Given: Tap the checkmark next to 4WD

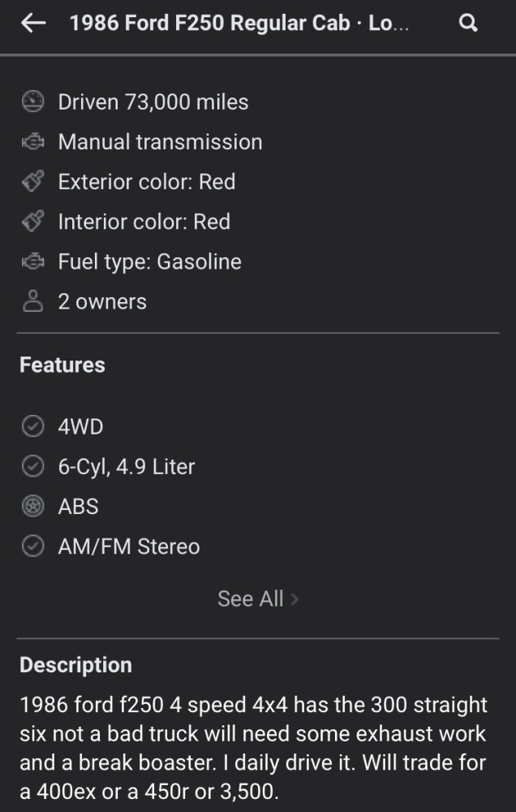Looking at the screenshot, I should (x=33, y=427).
